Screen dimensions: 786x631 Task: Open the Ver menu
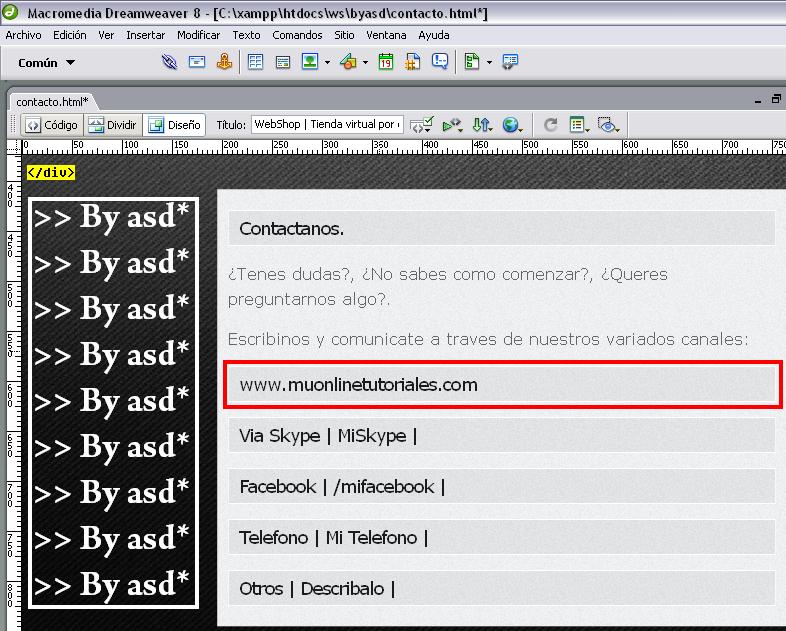pyautogui.click(x=106, y=35)
